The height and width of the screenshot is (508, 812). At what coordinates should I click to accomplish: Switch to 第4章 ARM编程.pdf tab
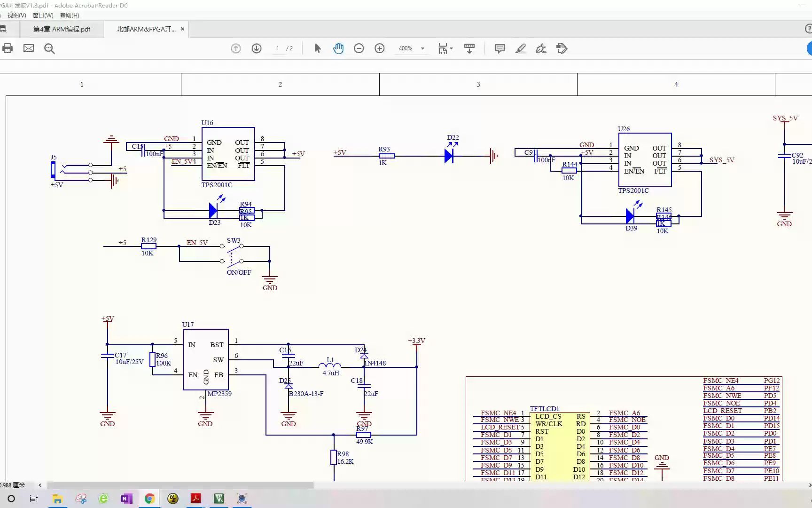62,29
